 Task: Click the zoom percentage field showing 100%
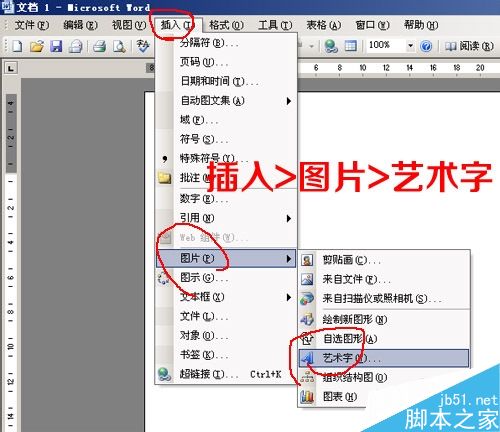[x=386, y=45]
